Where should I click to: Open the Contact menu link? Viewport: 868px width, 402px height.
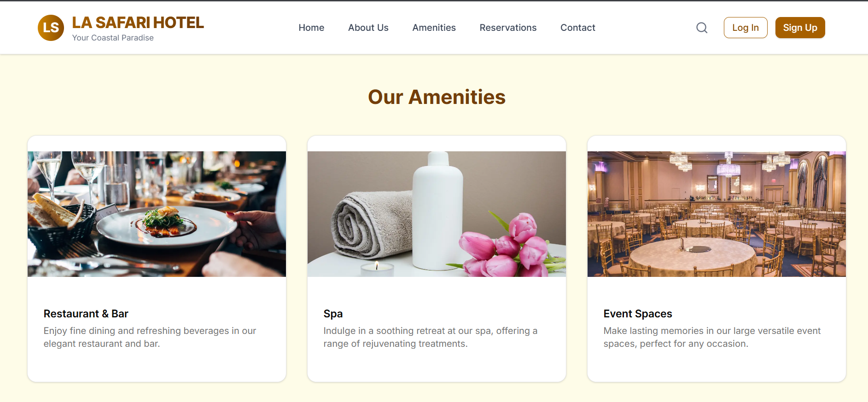pos(577,28)
